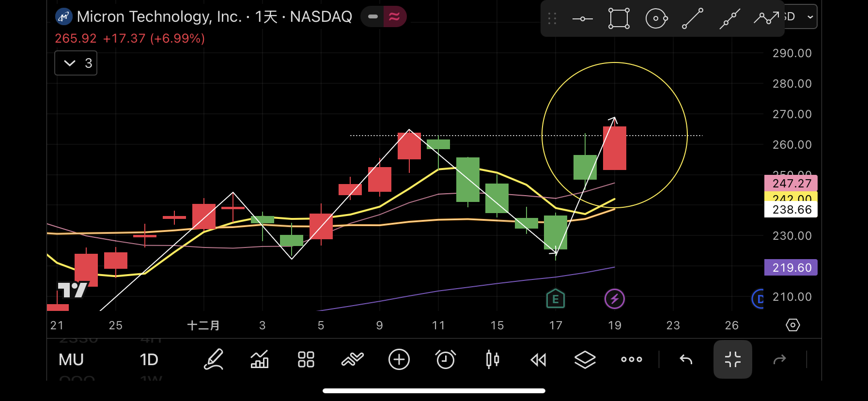This screenshot has width=868, height=401.
Task: Tap date label 25 on time axis
Action: 116,325
